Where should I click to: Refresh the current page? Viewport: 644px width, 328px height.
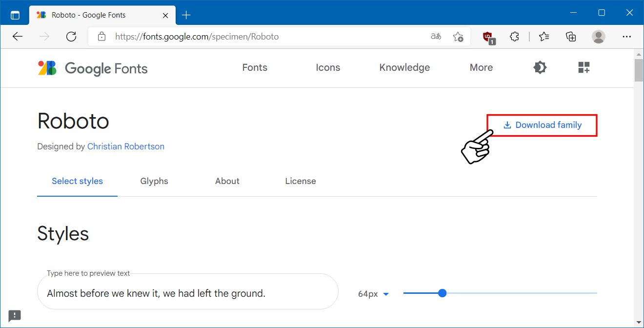coord(71,37)
